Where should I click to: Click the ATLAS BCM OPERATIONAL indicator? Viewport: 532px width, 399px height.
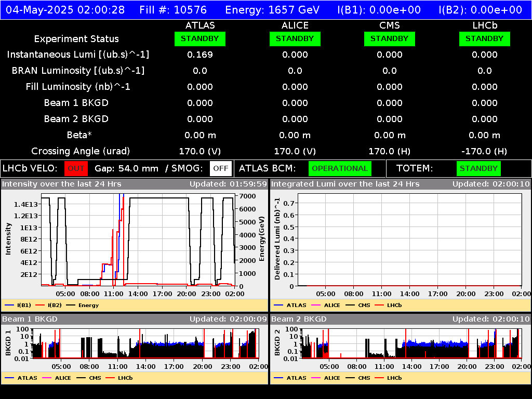click(340, 169)
